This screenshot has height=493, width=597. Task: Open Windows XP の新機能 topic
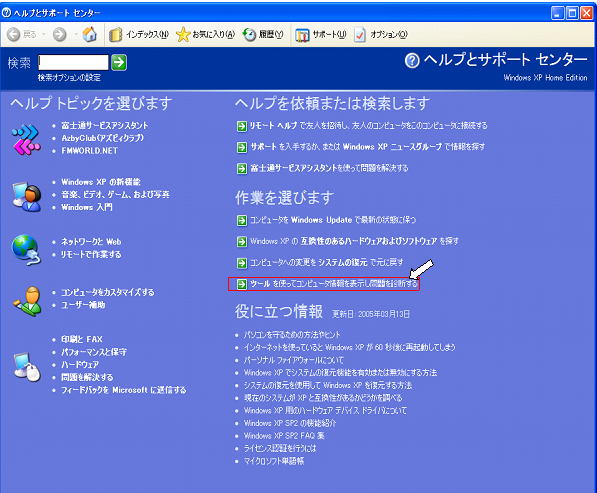(101, 182)
